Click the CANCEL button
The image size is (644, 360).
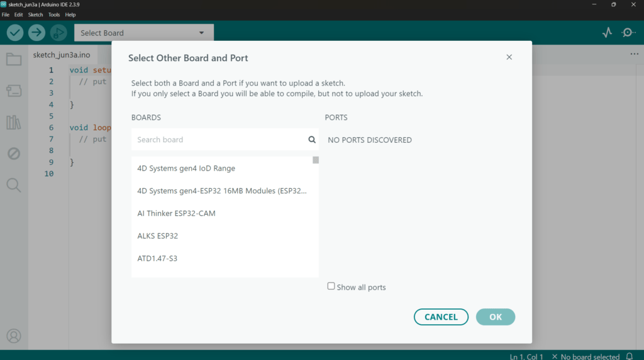click(441, 317)
